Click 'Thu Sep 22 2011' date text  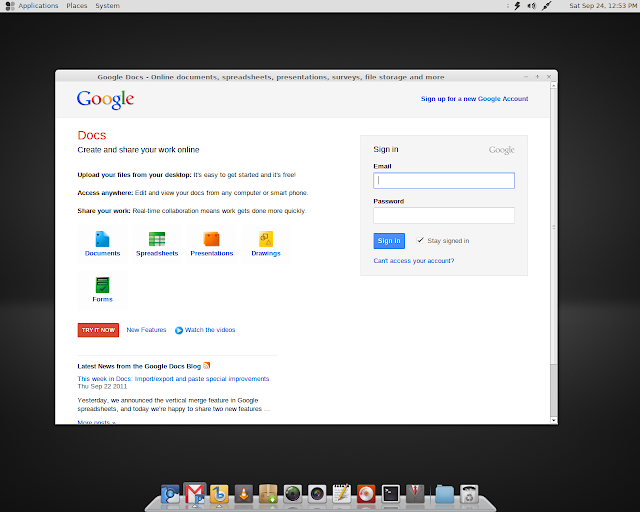(102, 386)
